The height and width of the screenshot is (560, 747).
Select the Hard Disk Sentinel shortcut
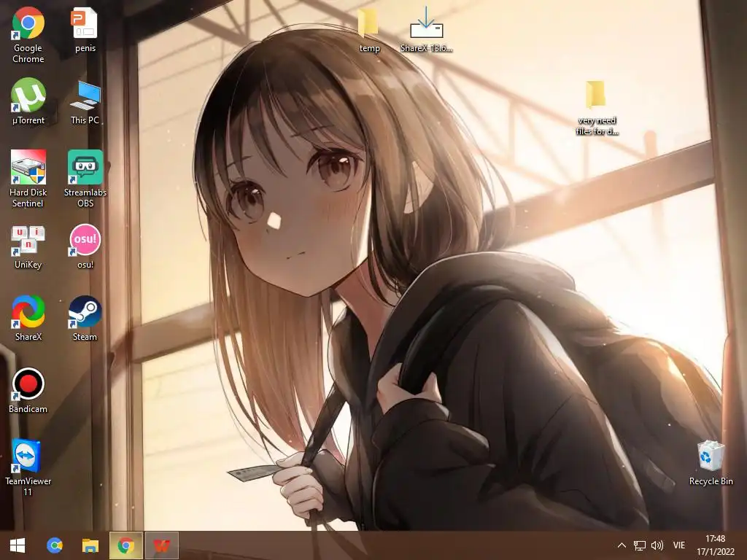tap(28, 179)
